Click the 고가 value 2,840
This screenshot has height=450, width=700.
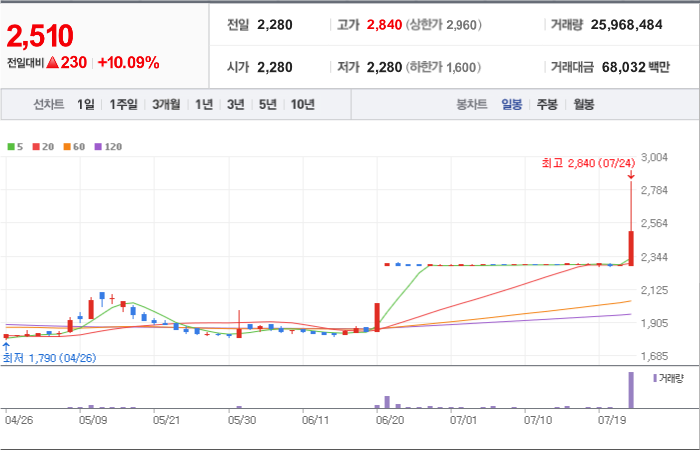coord(384,25)
